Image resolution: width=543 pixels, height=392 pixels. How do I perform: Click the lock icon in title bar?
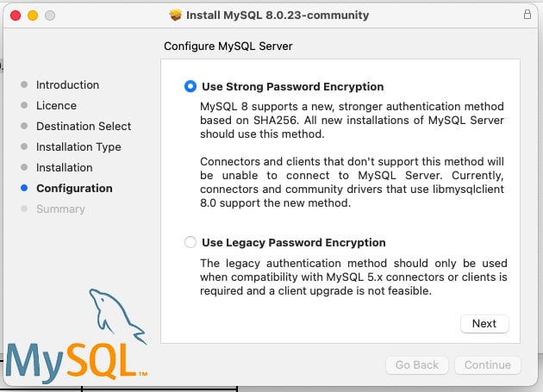click(527, 16)
